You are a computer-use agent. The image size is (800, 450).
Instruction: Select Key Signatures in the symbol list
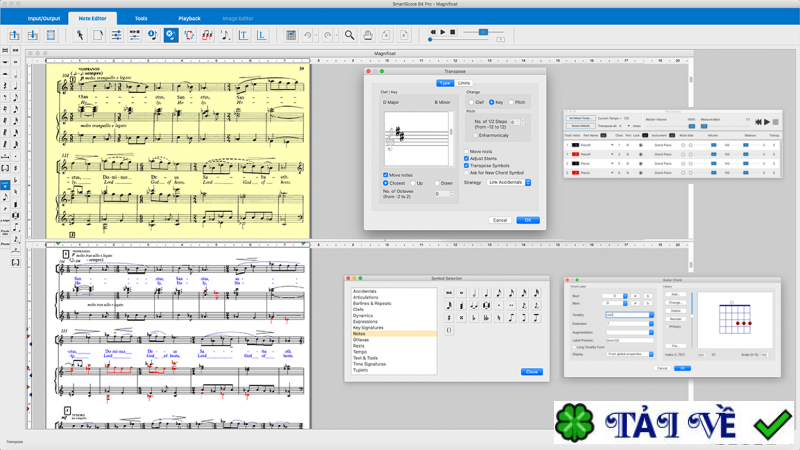pyautogui.click(x=368, y=328)
